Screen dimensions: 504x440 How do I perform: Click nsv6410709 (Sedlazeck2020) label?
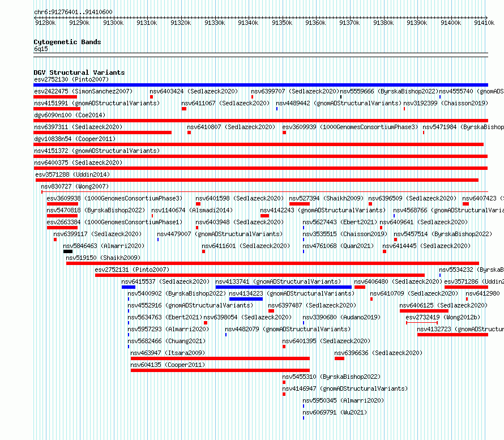tap(414, 293)
